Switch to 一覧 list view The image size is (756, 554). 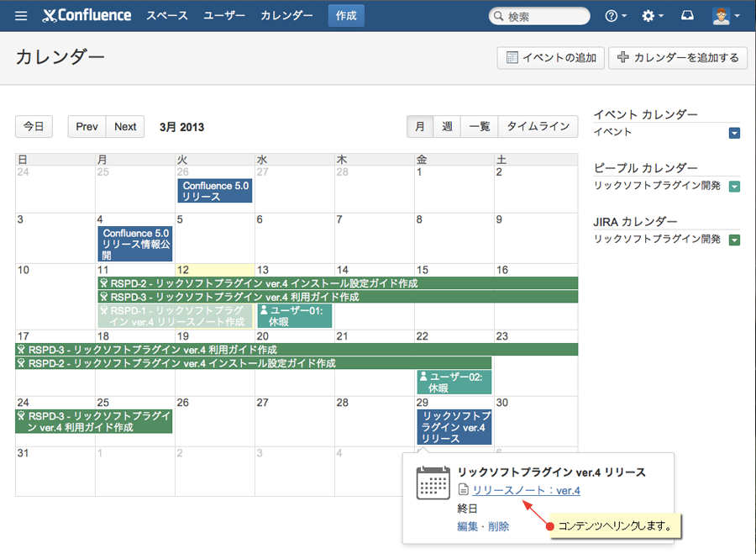[480, 127]
